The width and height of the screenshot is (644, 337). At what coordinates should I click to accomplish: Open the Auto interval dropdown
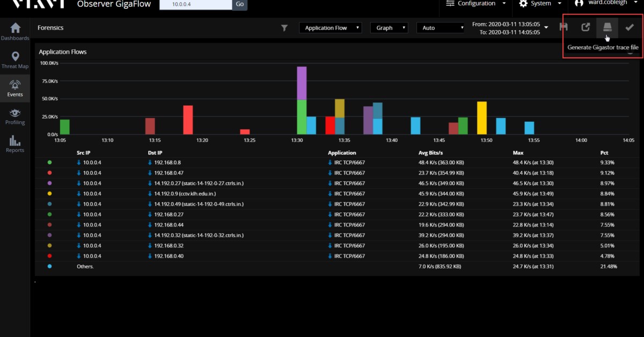[x=440, y=28]
